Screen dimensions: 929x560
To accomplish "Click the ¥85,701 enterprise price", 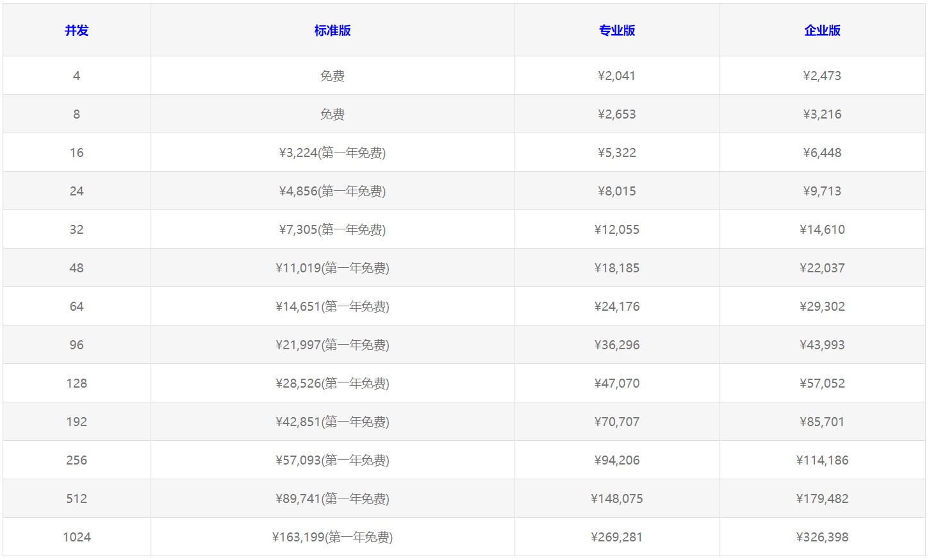I will [822, 422].
